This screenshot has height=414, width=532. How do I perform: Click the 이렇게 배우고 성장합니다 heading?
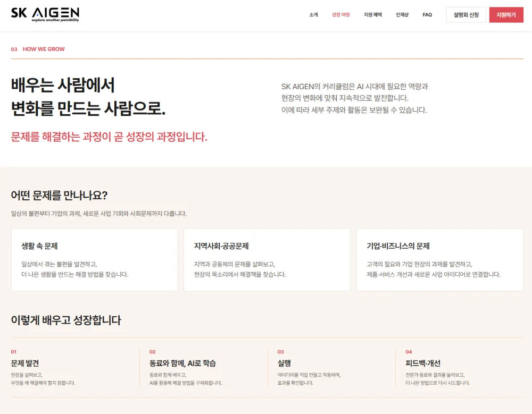66,320
